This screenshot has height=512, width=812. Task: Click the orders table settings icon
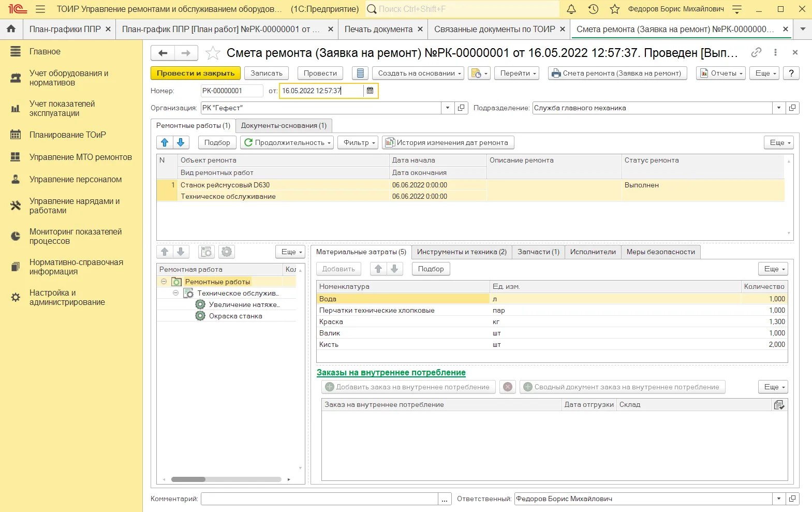(779, 405)
